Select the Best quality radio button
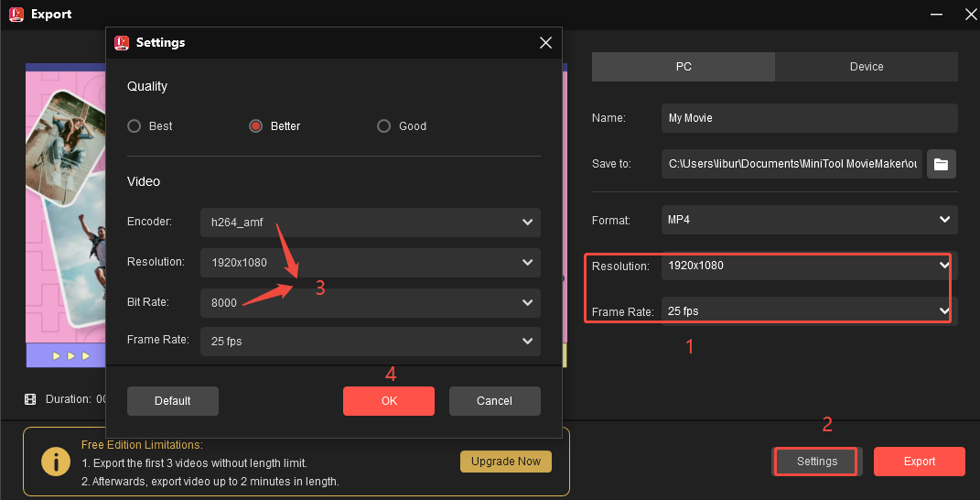980x500 pixels. point(134,125)
